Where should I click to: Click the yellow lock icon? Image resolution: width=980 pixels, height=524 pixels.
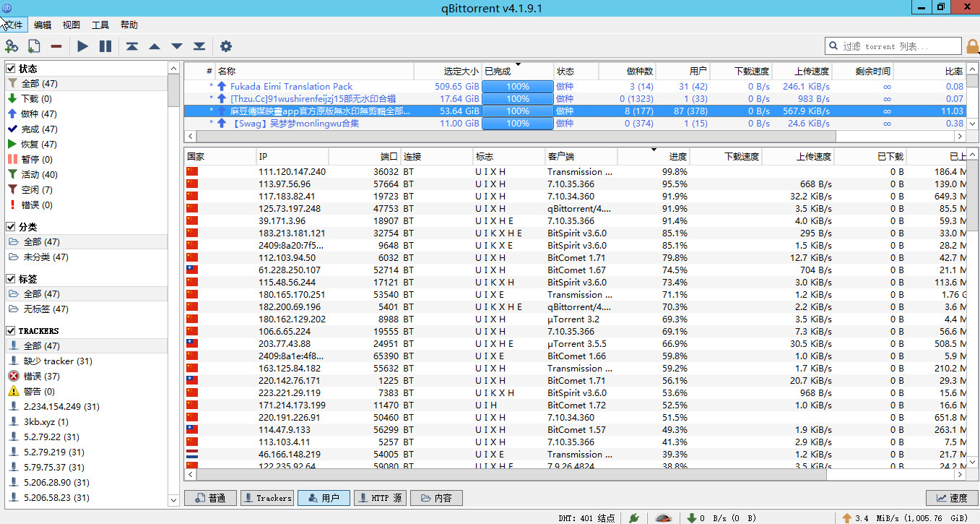[x=973, y=46]
